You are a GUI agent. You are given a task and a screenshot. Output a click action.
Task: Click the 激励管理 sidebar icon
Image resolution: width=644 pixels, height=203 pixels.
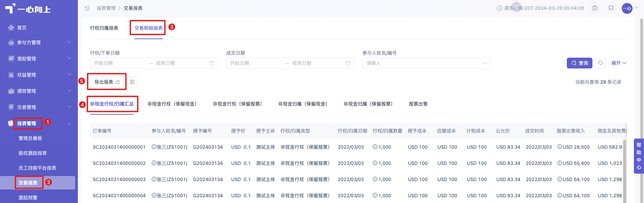pos(11,59)
